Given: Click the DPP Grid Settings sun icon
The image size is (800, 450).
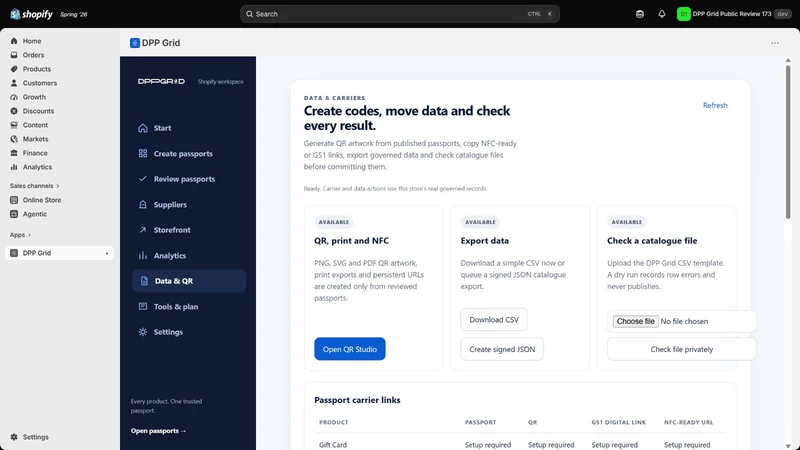Looking at the screenshot, I should 143,332.
